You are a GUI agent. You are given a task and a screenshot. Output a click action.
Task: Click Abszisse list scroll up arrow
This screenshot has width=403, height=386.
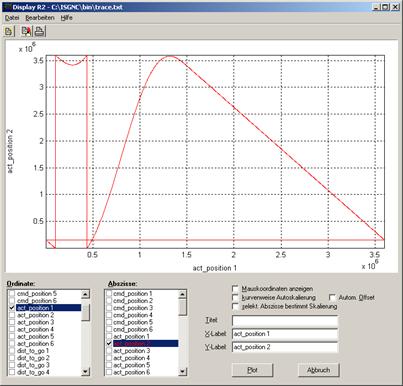point(183,294)
